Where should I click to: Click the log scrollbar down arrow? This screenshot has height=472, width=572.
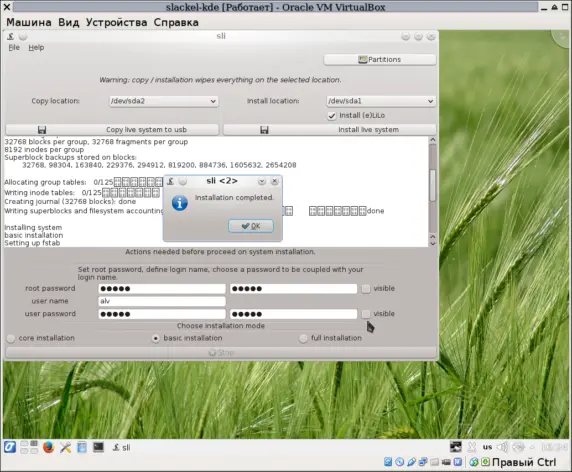click(x=433, y=244)
